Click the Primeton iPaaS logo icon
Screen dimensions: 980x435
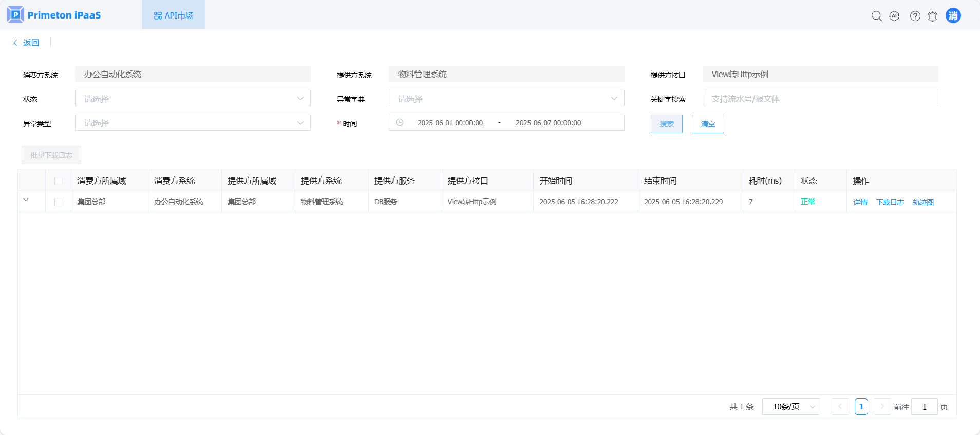click(15, 14)
